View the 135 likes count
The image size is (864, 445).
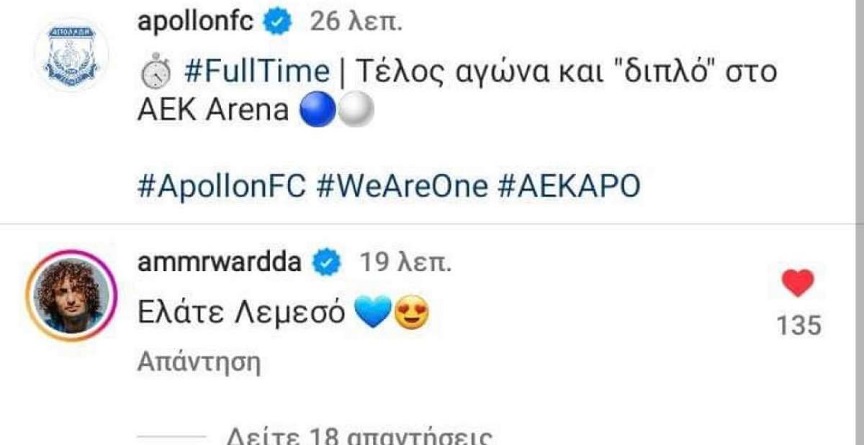(798, 325)
